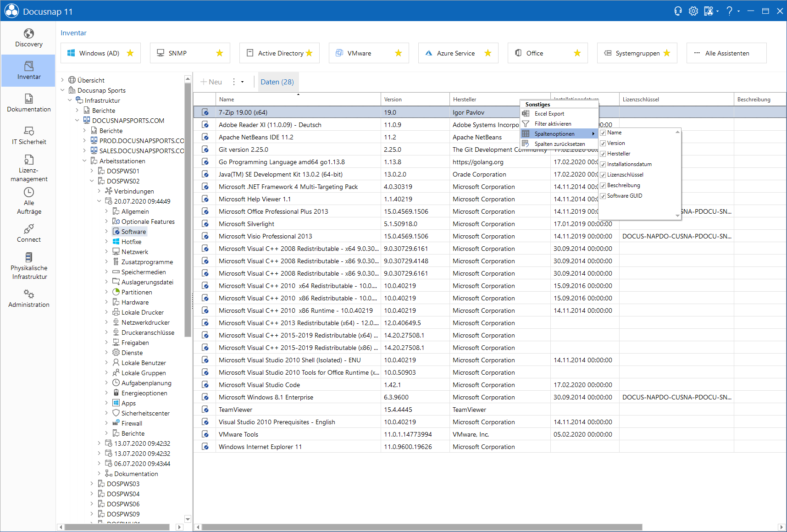Screen dimensions: 787x532
Task: Expand the Verbindungen tree node
Action: coord(100,191)
